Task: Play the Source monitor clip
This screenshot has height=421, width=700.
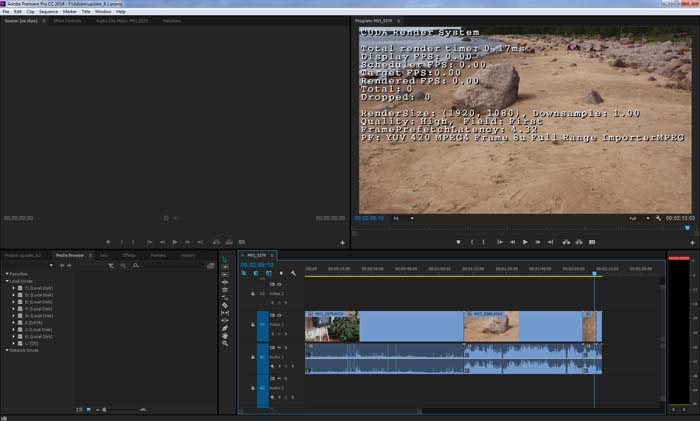Action: pos(175,242)
